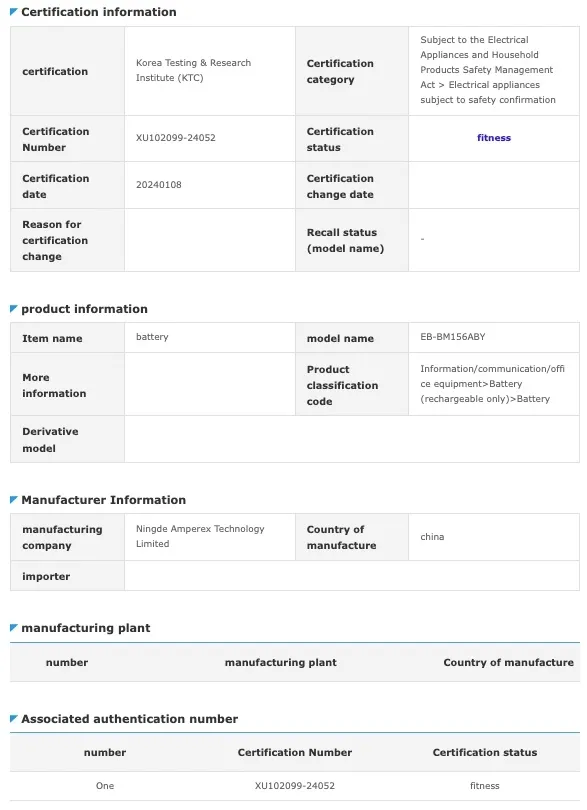The height and width of the screenshot is (810, 587).
Task: Click the 'manufacturing plant' column header
Action: click(x=281, y=662)
